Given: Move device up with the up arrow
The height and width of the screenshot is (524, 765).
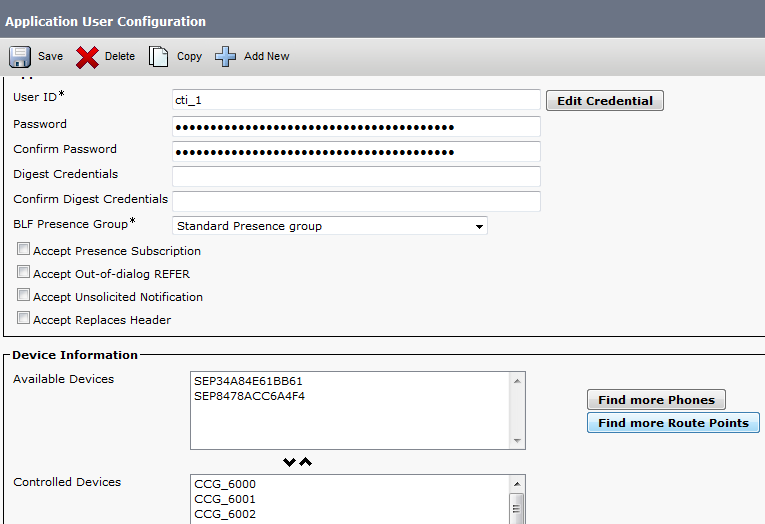Looking at the screenshot, I should tap(306, 462).
